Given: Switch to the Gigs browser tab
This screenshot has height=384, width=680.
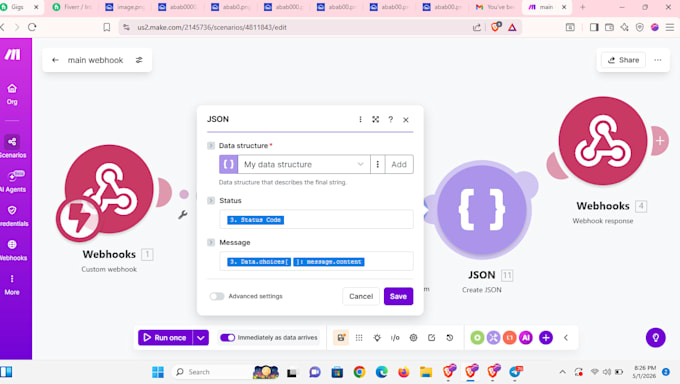Looking at the screenshot, I should pos(20,7).
